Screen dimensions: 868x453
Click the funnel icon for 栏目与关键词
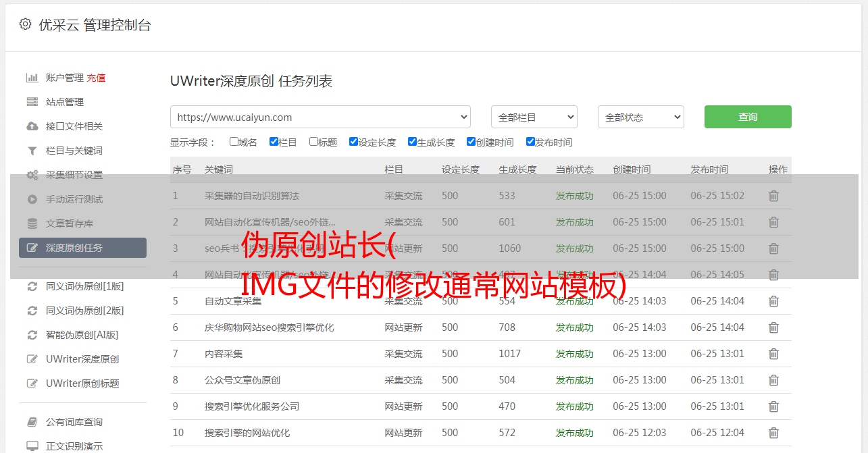pos(32,151)
